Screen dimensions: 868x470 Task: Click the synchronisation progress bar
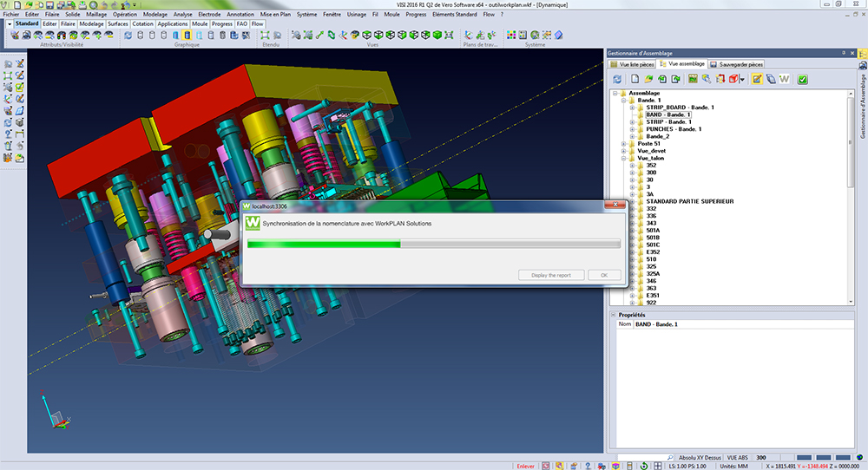point(433,244)
